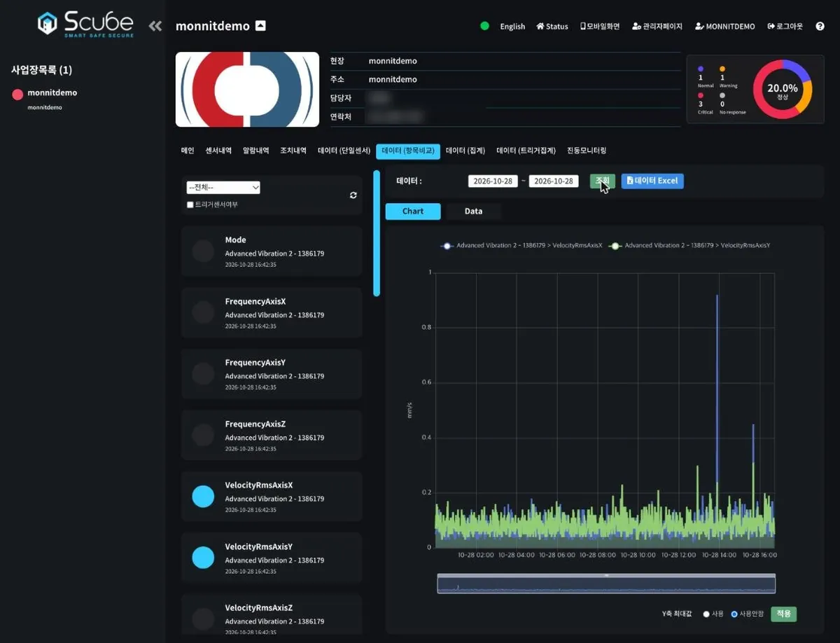840x643 pixels.
Task: Click the chart time range slider
Action: (606, 583)
